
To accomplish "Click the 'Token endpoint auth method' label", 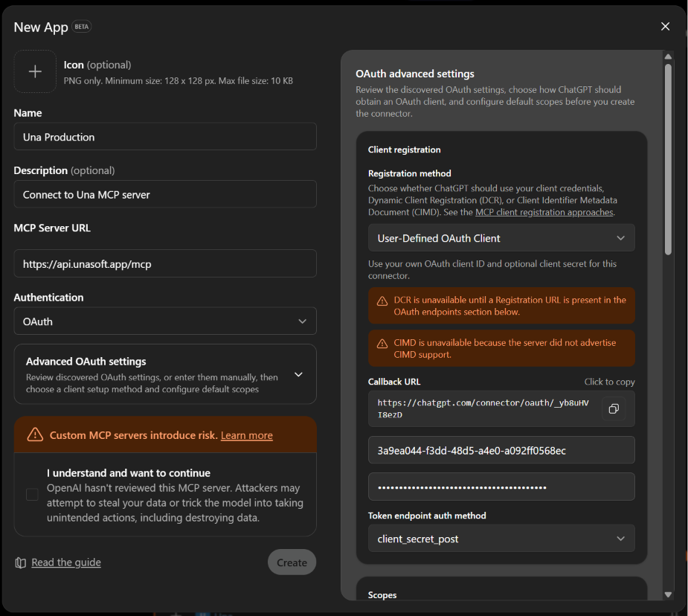I will tap(427, 516).
